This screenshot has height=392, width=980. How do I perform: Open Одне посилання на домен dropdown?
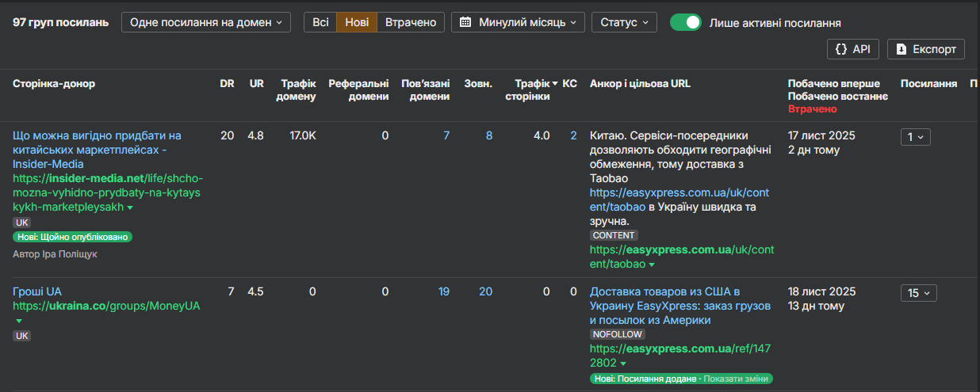point(206,22)
